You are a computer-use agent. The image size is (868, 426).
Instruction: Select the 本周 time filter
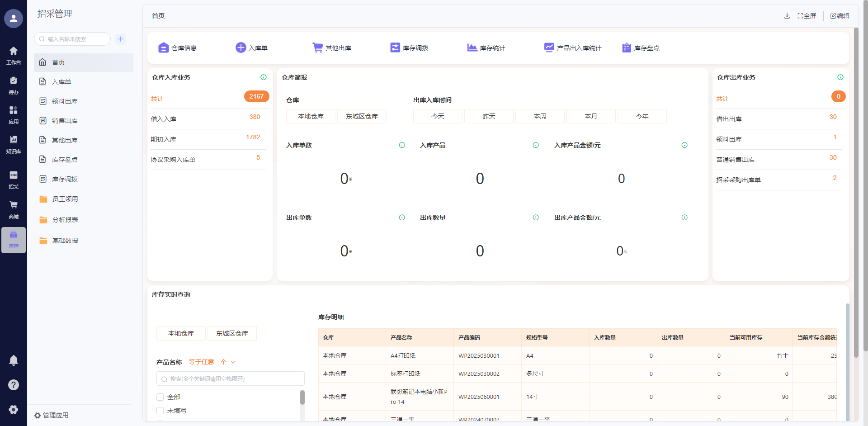[540, 116]
